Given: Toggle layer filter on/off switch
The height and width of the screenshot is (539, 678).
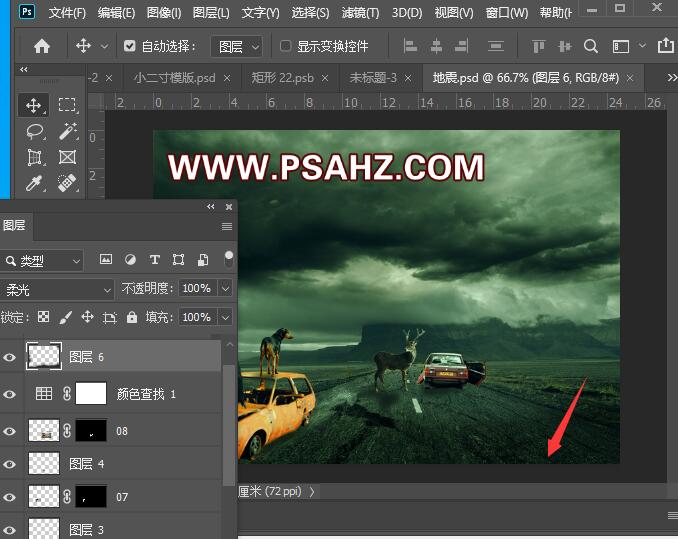Looking at the screenshot, I should 229,260.
